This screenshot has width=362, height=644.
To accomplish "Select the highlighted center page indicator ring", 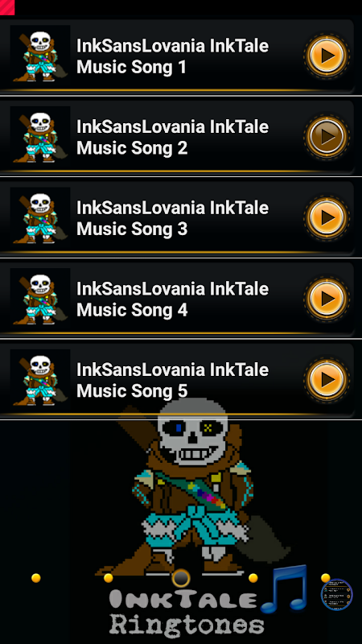I will coord(181,578).
